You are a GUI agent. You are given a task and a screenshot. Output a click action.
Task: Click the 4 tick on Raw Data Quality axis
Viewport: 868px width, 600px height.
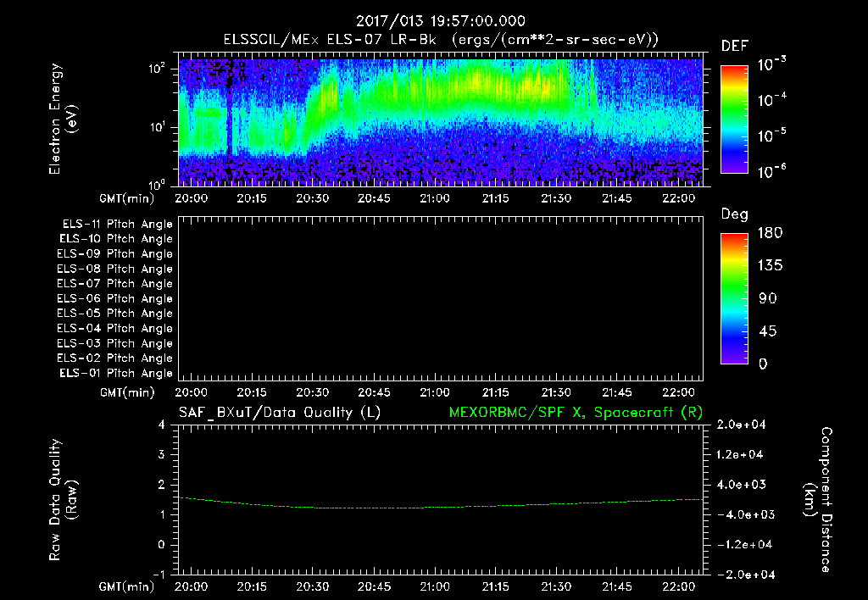(162, 425)
